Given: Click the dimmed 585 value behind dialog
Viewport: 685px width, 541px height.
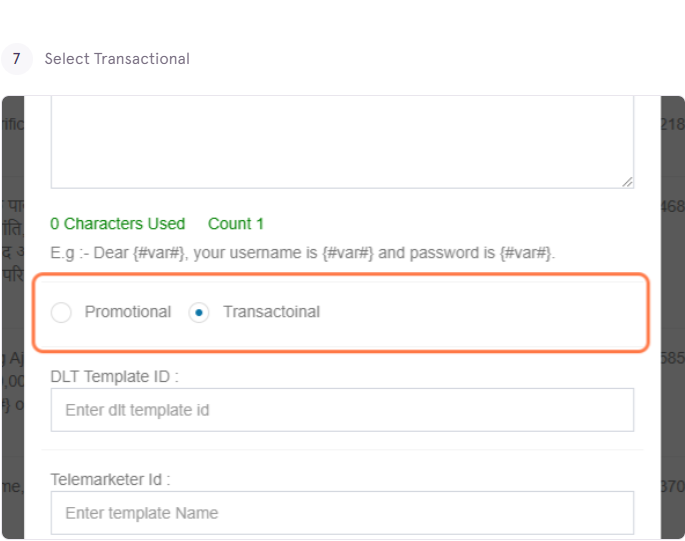Looking at the screenshot, I should 672,358.
